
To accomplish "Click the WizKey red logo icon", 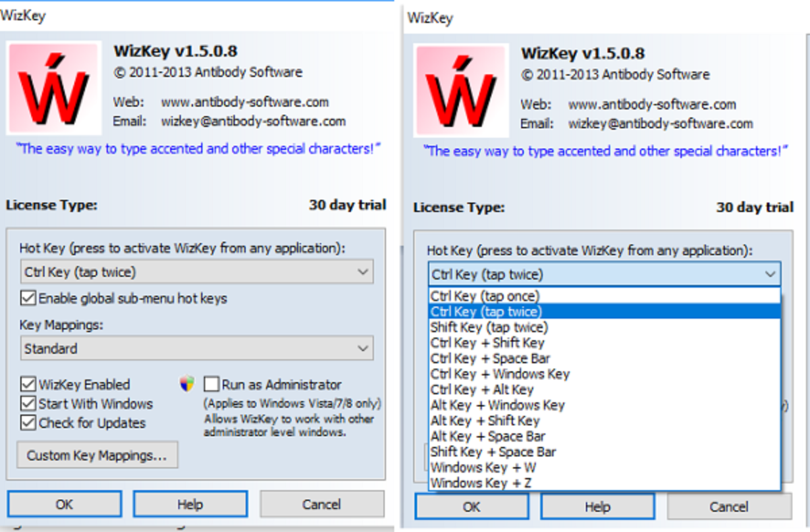I will click(x=54, y=88).
